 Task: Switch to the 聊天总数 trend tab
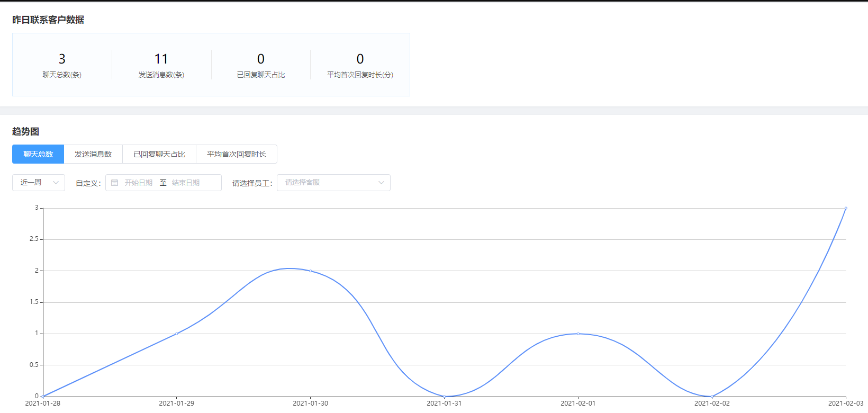click(x=38, y=154)
